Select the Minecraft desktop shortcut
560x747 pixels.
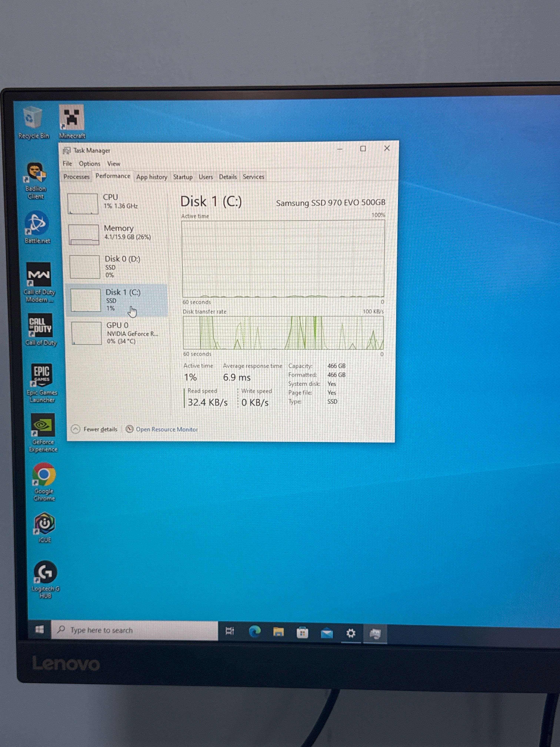(x=72, y=122)
